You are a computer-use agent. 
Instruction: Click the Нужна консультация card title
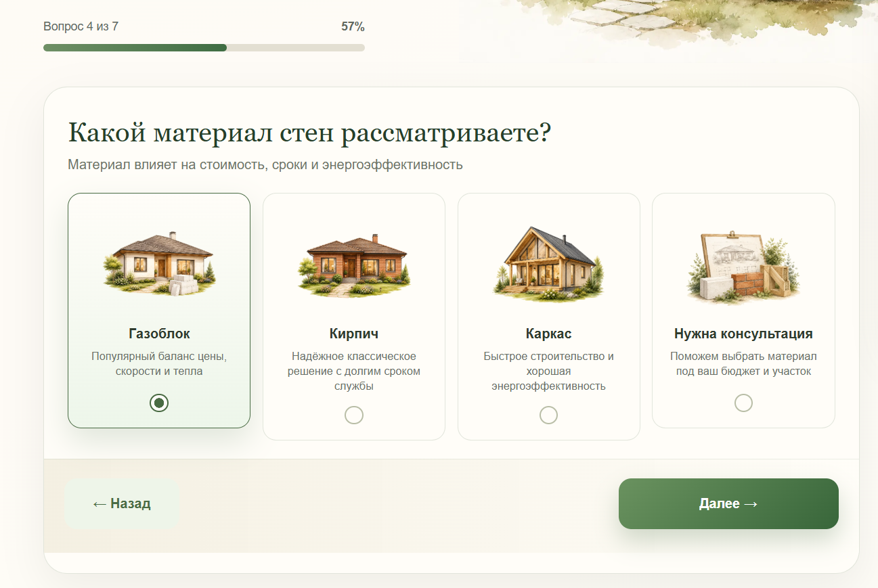(743, 334)
